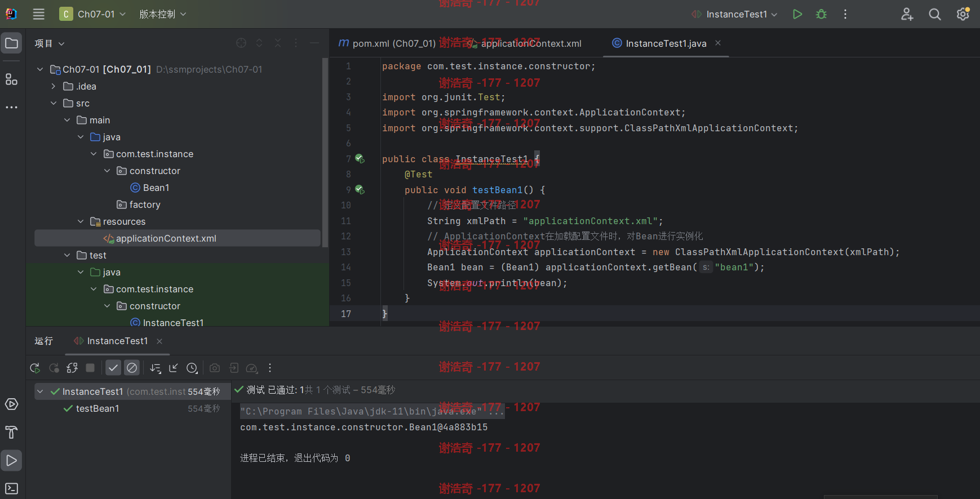The width and height of the screenshot is (980, 499).
Task: Open test history clock icon
Action: [x=192, y=368]
